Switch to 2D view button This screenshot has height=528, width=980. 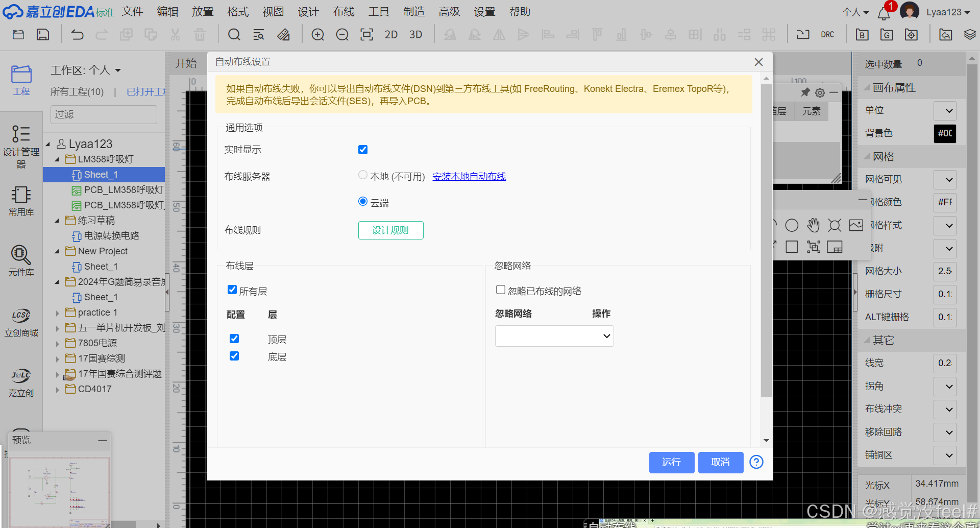click(x=391, y=35)
